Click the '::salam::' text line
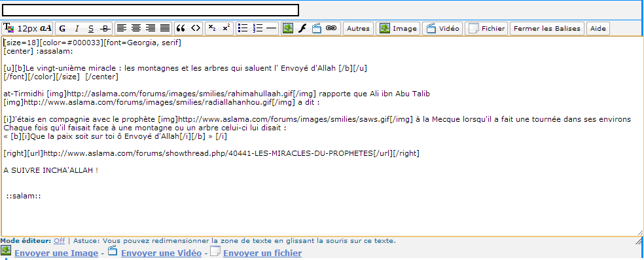This screenshot has height=260, width=644. [x=24, y=196]
